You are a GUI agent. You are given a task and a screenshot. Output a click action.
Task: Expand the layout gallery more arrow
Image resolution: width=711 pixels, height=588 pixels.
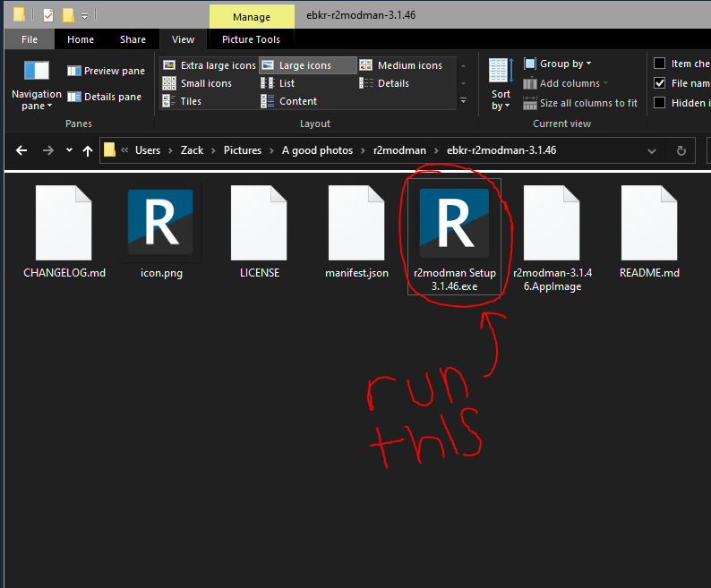pyautogui.click(x=464, y=100)
